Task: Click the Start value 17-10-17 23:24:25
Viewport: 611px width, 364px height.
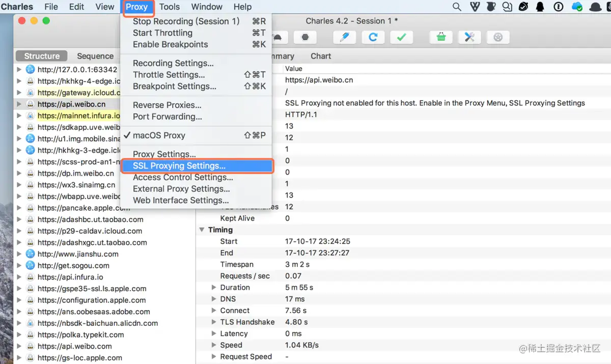Action: (318, 241)
